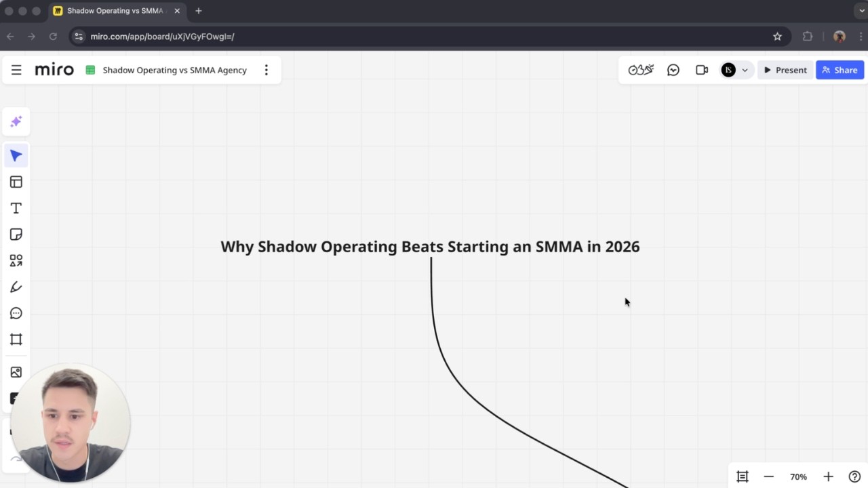Screen dimensions: 868x488
Task: Open the Miro AI sparkle tool
Action: coord(16,122)
